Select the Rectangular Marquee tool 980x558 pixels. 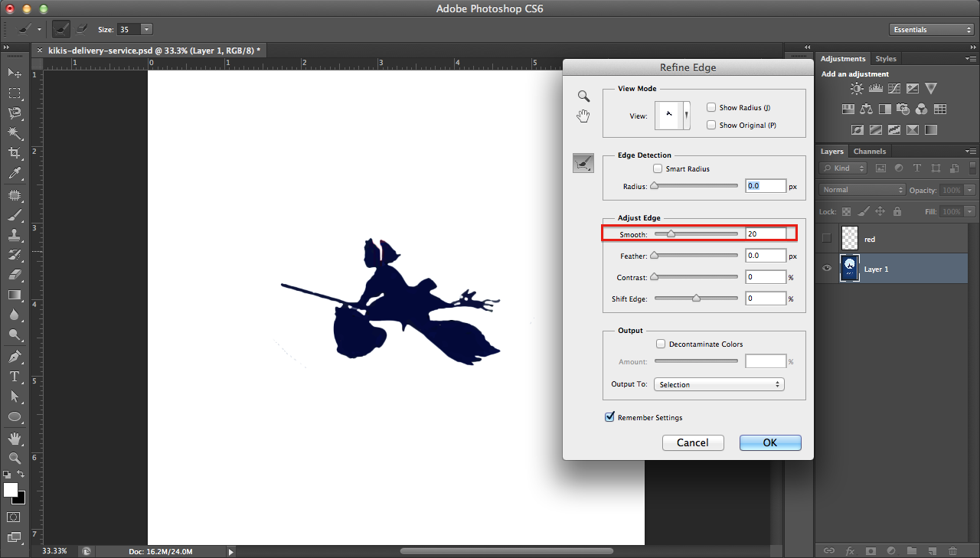(x=15, y=93)
